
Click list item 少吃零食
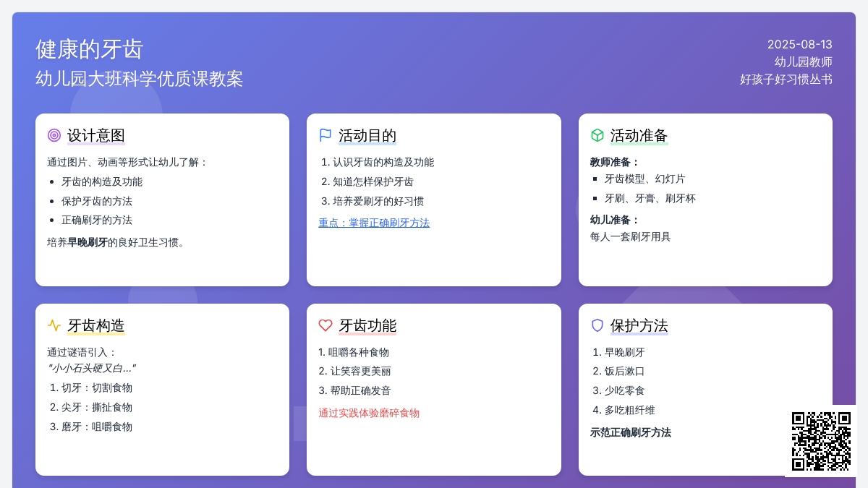[625, 390]
